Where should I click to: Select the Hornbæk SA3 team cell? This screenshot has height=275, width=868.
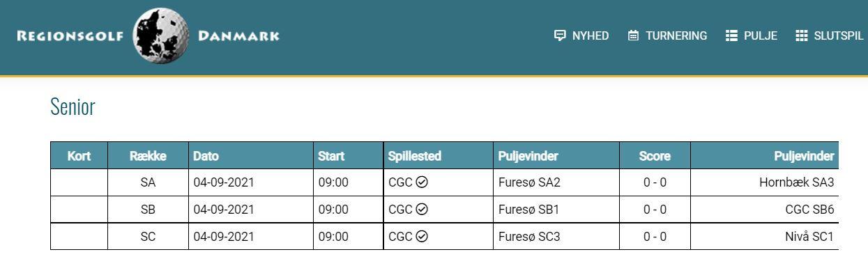click(796, 182)
